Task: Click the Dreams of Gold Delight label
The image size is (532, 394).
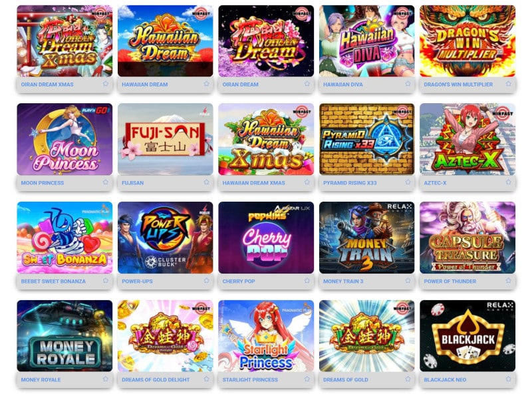Action: click(x=156, y=380)
